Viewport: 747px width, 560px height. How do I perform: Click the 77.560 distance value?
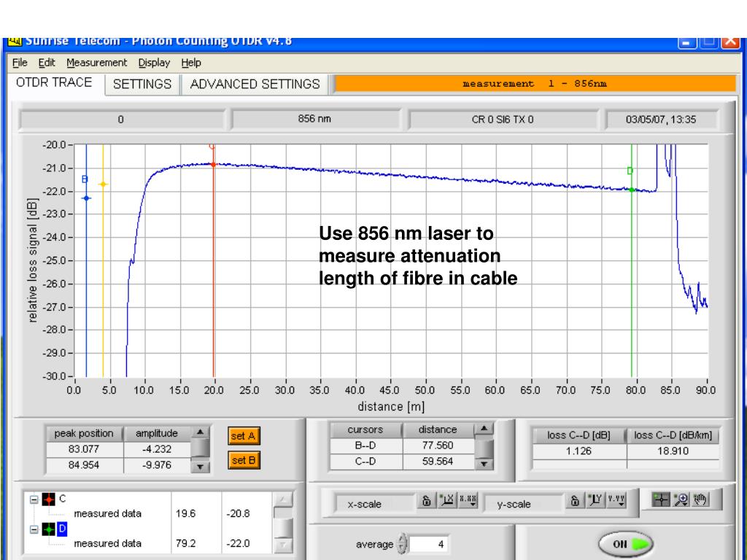pyautogui.click(x=438, y=446)
